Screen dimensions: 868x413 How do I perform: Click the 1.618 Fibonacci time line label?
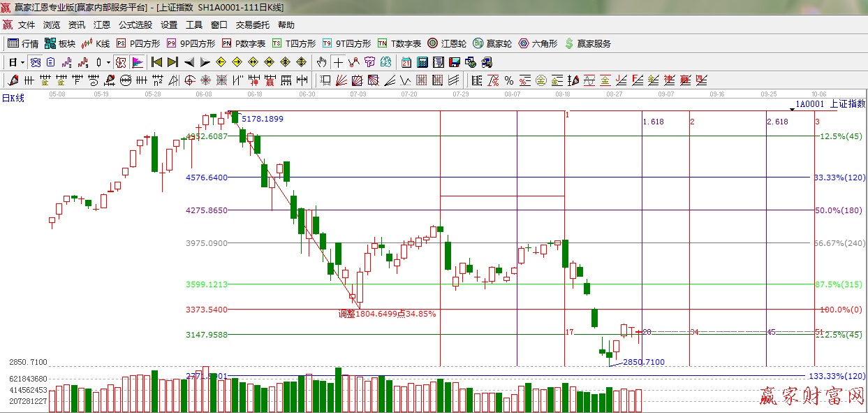653,122
